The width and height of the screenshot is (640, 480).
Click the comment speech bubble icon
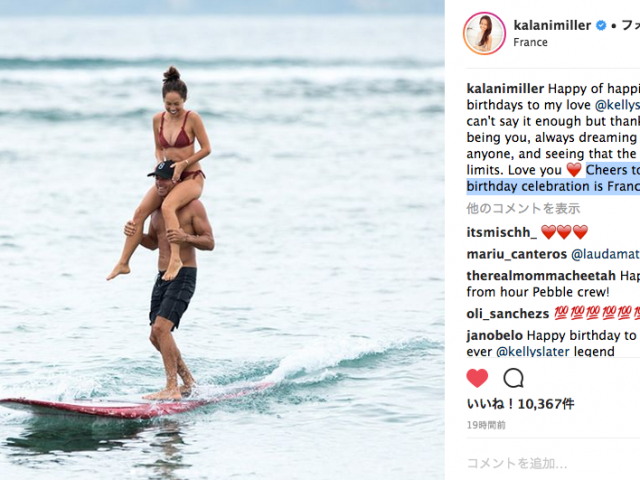click(513, 378)
